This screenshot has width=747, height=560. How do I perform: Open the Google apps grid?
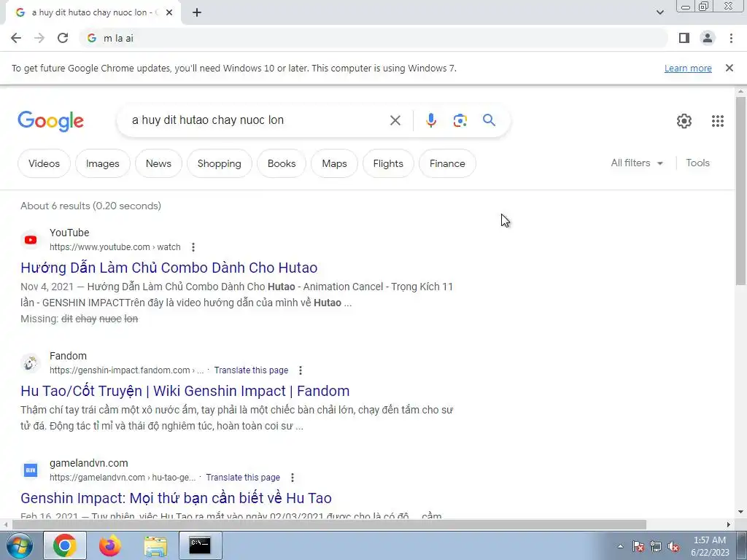(x=718, y=121)
